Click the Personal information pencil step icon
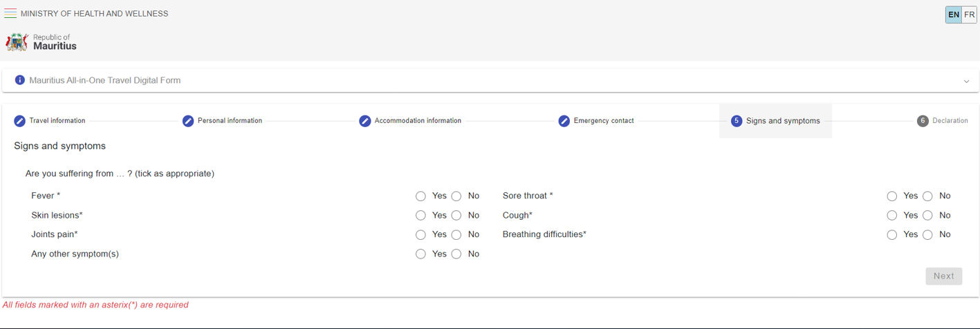 188,121
